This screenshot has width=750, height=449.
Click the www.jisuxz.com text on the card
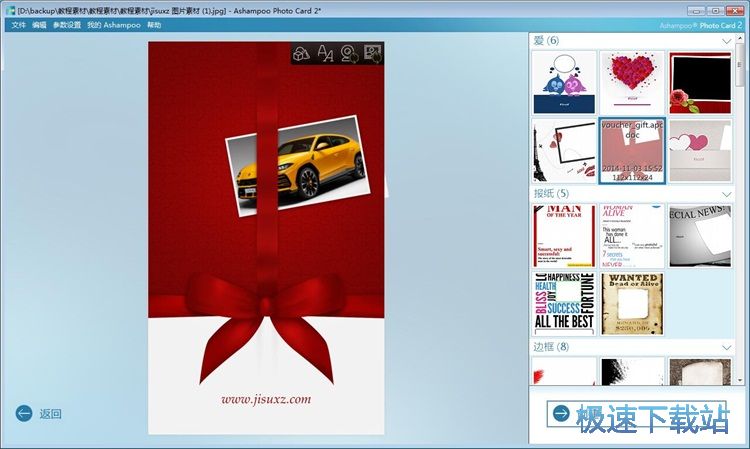tap(266, 399)
